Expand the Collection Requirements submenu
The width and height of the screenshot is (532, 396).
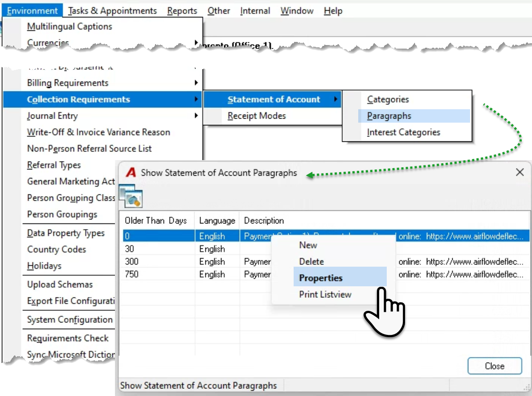click(103, 99)
